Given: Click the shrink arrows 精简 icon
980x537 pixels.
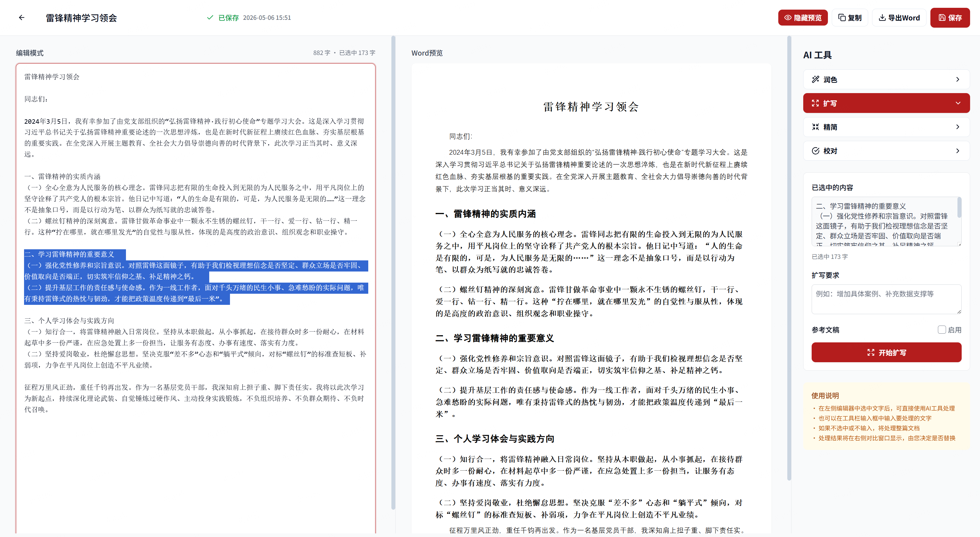Looking at the screenshot, I should coord(816,127).
